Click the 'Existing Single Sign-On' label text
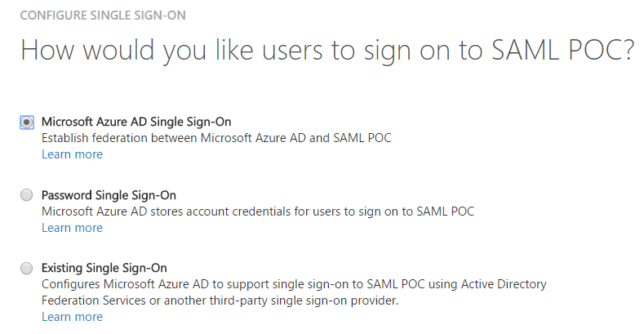The image size is (644, 334). point(104,268)
